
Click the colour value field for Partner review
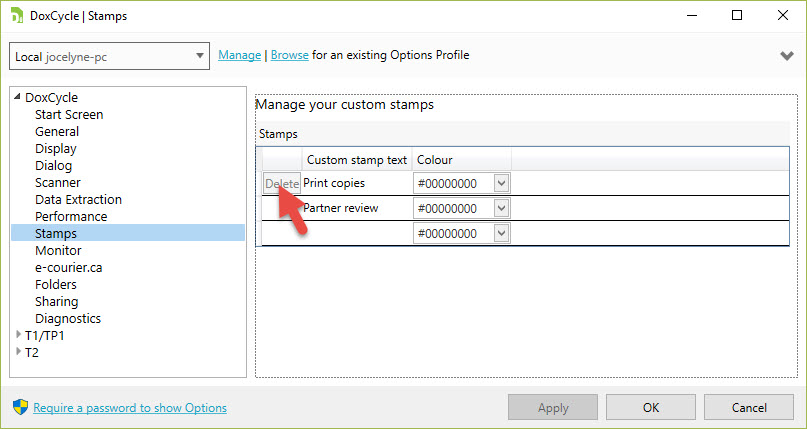pos(453,208)
